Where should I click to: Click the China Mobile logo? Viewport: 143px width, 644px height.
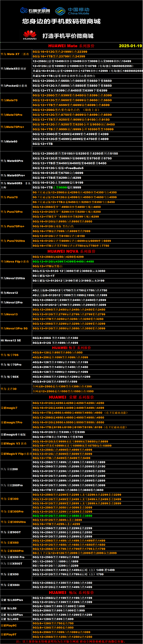72,11
